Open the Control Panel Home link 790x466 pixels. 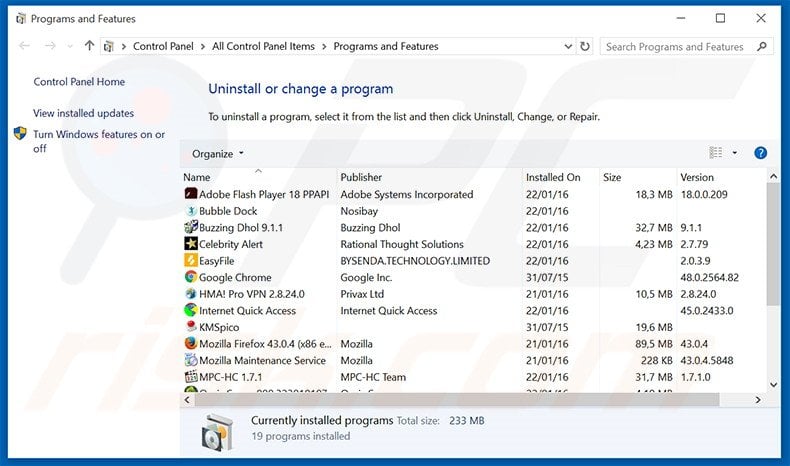pyautogui.click(x=79, y=82)
